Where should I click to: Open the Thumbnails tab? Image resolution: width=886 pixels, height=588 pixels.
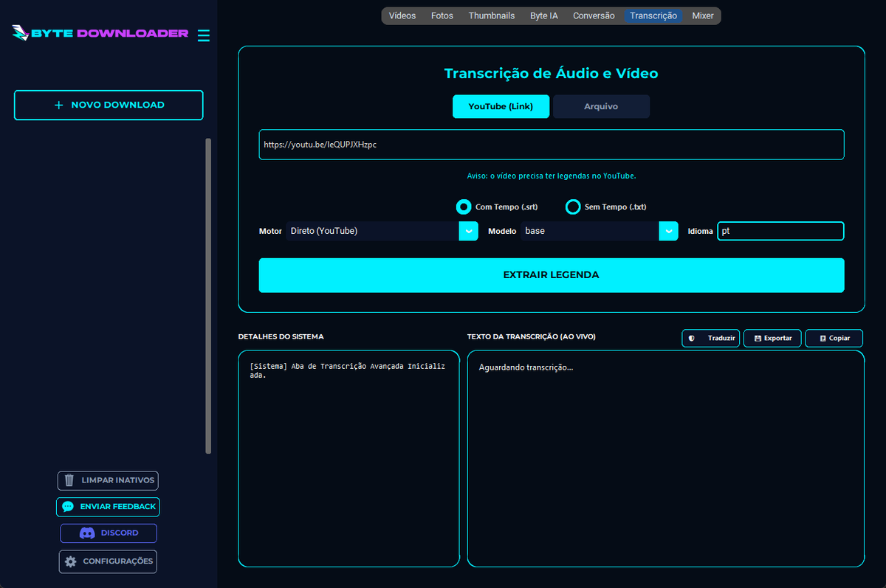point(492,15)
